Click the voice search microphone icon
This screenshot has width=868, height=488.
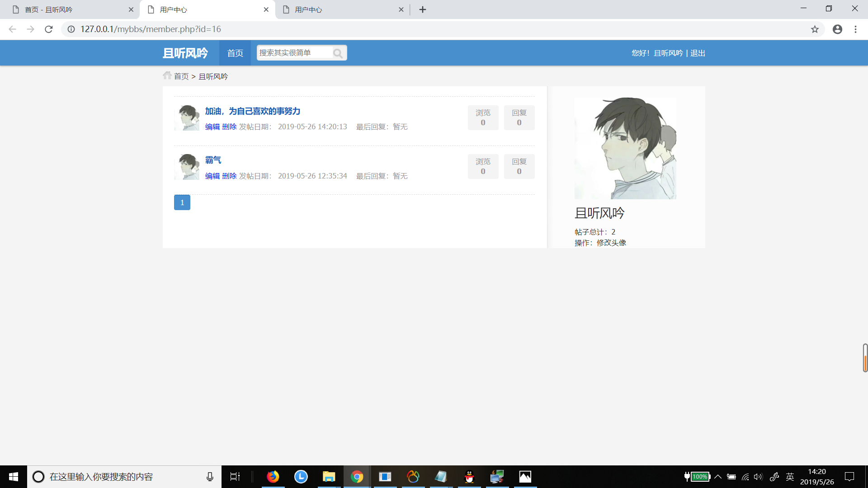209,476
